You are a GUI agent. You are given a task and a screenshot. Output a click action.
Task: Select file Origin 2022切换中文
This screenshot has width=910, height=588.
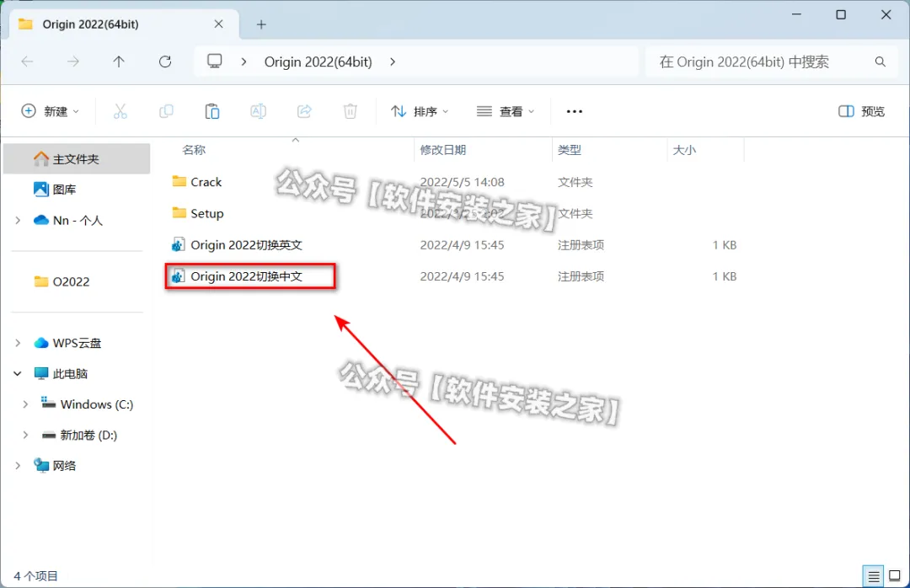pyautogui.click(x=247, y=276)
